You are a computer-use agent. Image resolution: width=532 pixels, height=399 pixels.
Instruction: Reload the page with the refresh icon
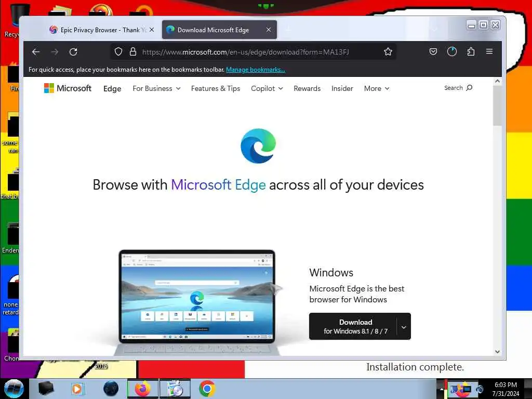[73, 51]
